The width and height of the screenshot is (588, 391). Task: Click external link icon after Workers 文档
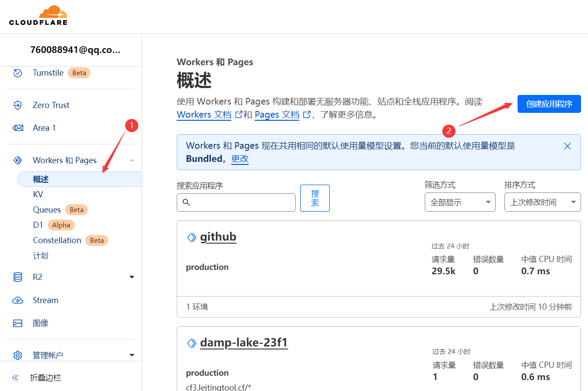pyautogui.click(x=239, y=115)
